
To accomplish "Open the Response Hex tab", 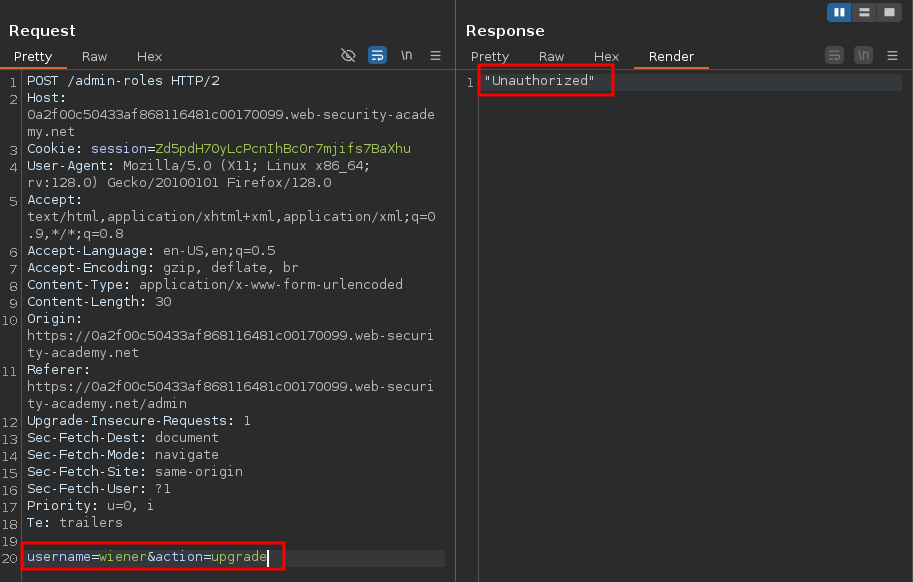I will coord(606,57).
